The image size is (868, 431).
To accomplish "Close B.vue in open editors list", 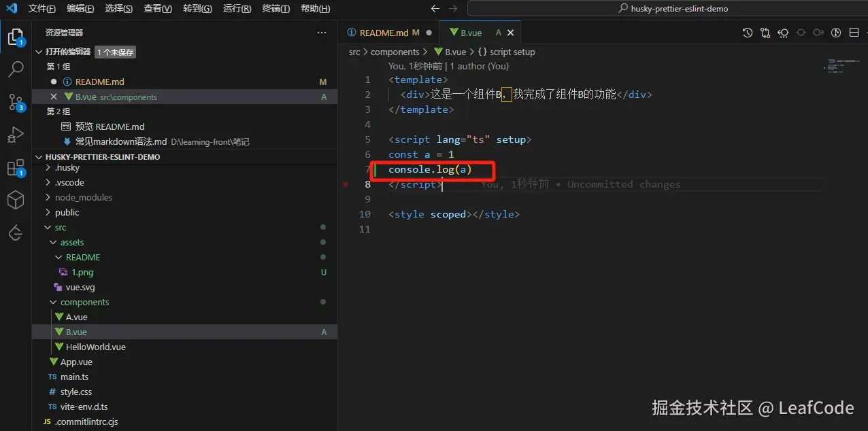I will (54, 97).
